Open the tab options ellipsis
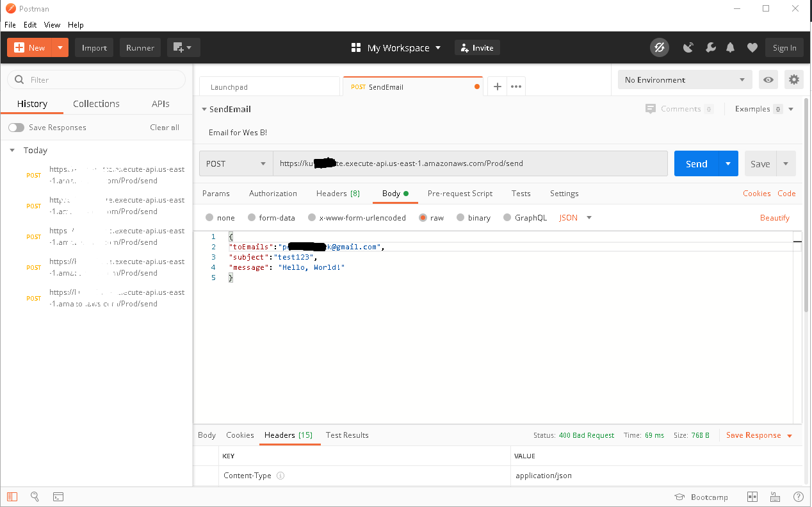 516,87
